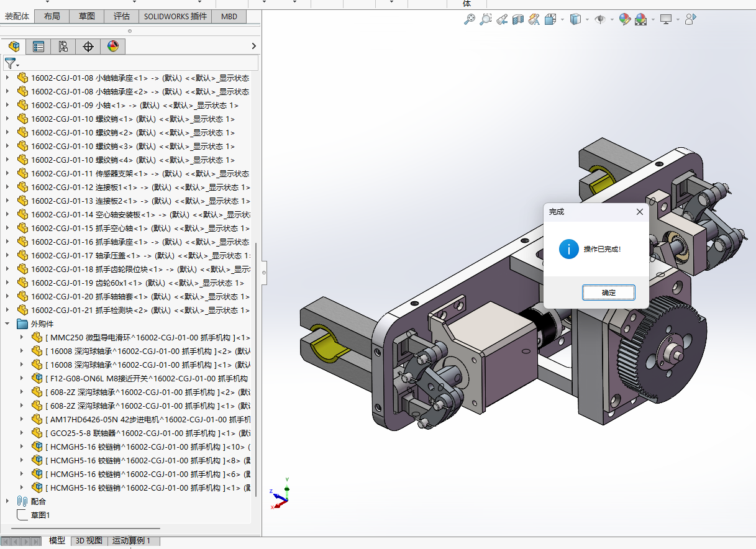Screen dimensions: 756x549
Task: Open the feature tree filter dropdown
Action: [x=12, y=63]
